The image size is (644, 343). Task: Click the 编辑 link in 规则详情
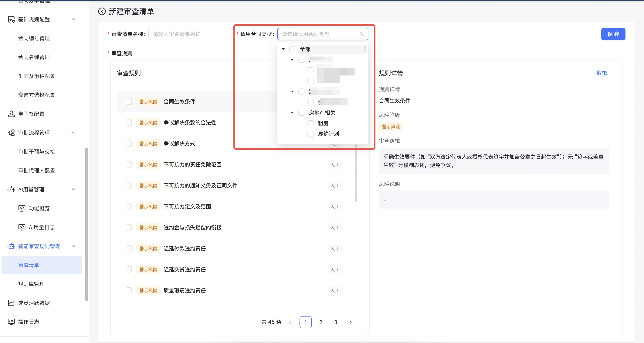pyautogui.click(x=602, y=73)
